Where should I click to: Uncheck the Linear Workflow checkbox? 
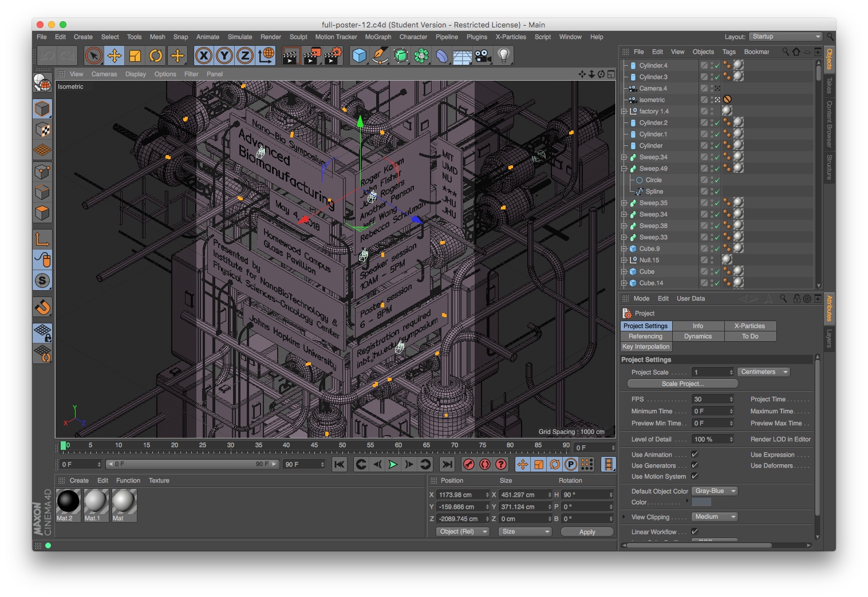[694, 532]
